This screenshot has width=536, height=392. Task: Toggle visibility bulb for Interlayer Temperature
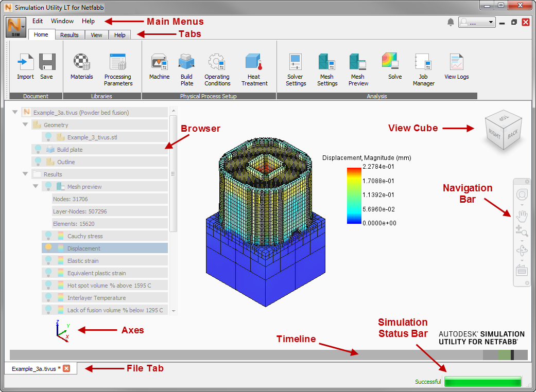pyautogui.click(x=48, y=297)
